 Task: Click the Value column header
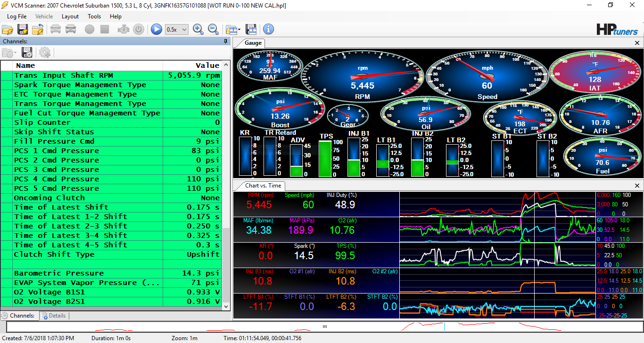coord(192,65)
